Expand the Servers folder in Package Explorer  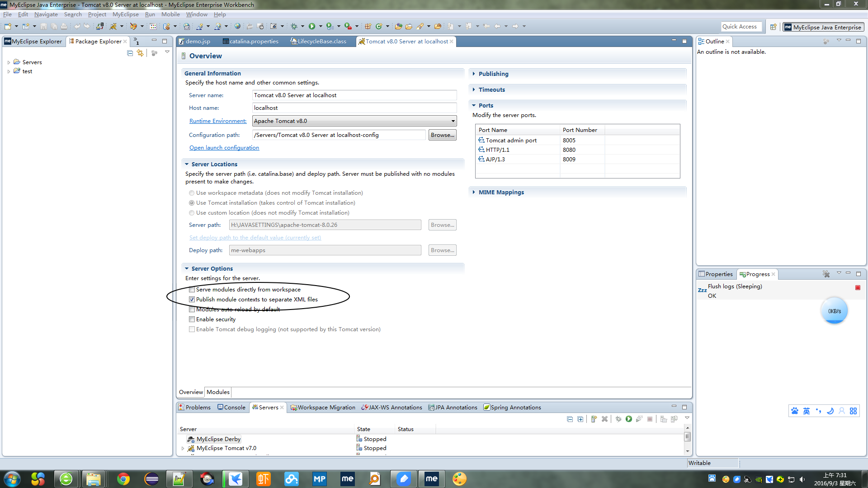pyautogui.click(x=9, y=62)
